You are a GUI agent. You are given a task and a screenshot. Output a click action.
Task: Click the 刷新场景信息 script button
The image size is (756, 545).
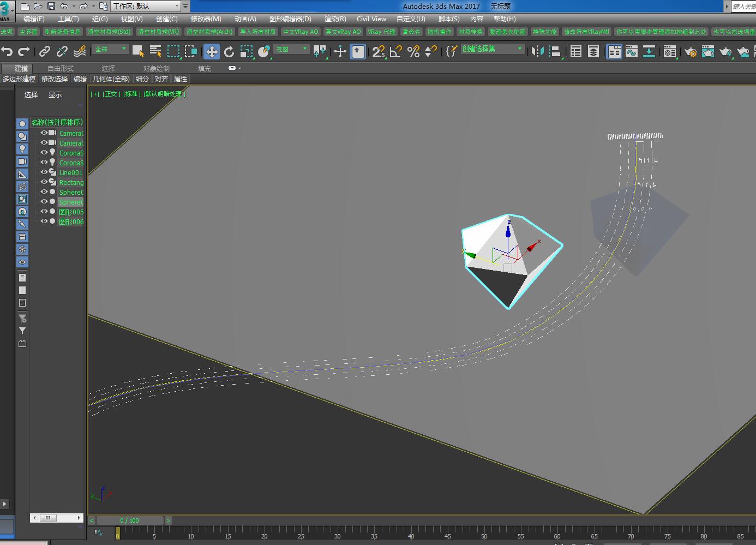click(62, 32)
